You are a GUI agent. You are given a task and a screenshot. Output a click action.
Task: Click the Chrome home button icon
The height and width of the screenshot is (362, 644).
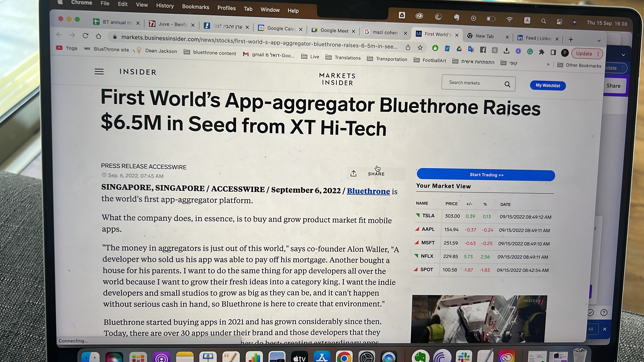pyautogui.click(x=98, y=36)
